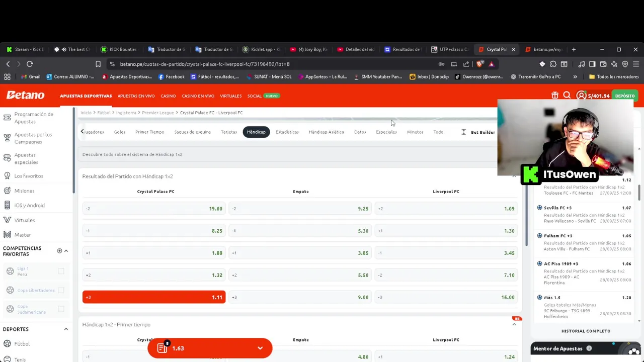644x362 pixels.
Task: Tick the Liga 1 Perú checkbox
Action: tap(61, 271)
